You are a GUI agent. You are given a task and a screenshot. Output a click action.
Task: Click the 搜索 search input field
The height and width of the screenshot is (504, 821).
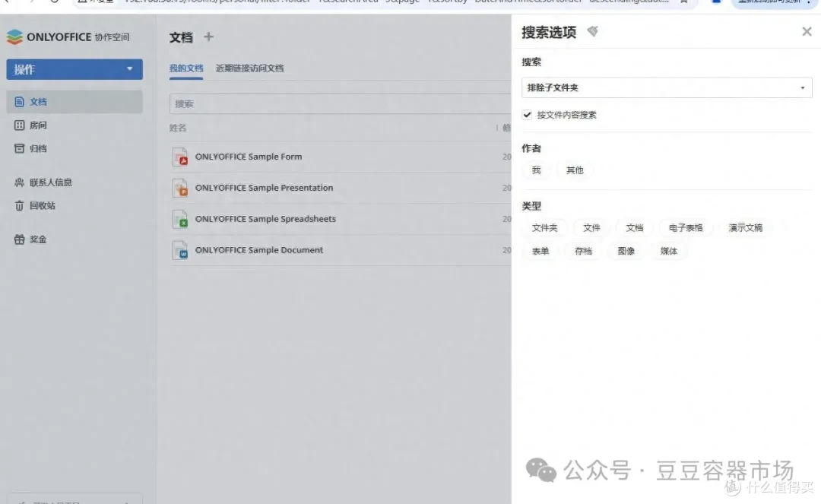(341, 103)
